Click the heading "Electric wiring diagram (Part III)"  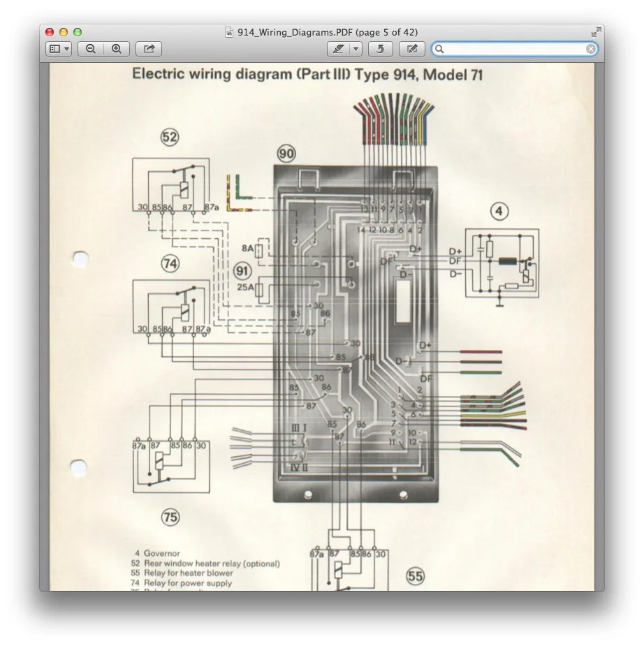tap(241, 74)
